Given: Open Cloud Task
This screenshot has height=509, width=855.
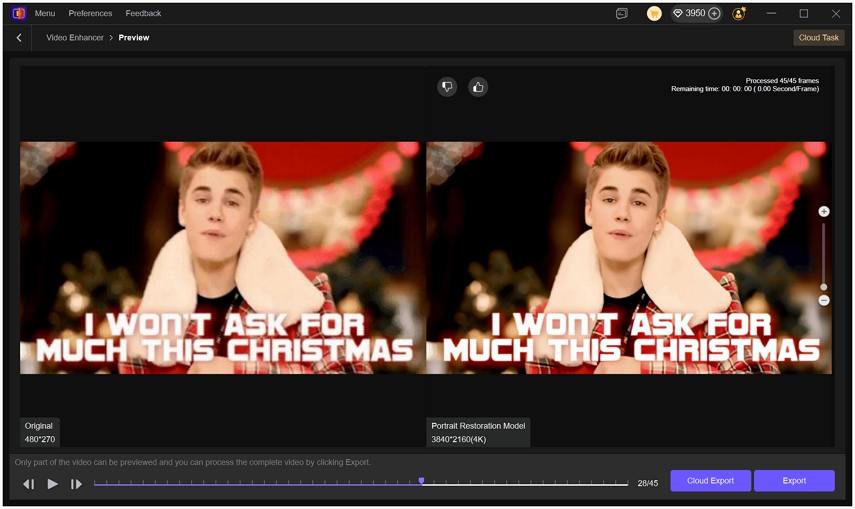Looking at the screenshot, I should coord(818,38).
